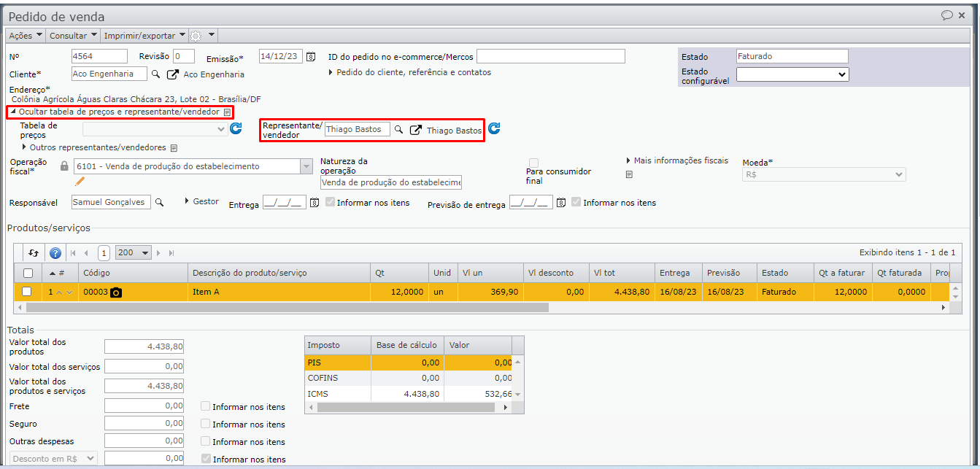Enable Informar nos itens for Seguro

(205, 424)
